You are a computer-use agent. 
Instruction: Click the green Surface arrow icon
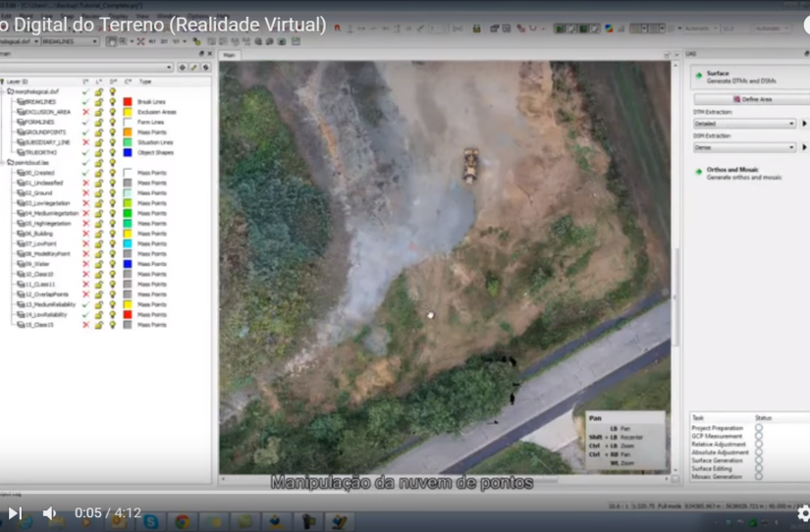pos(699,76)
